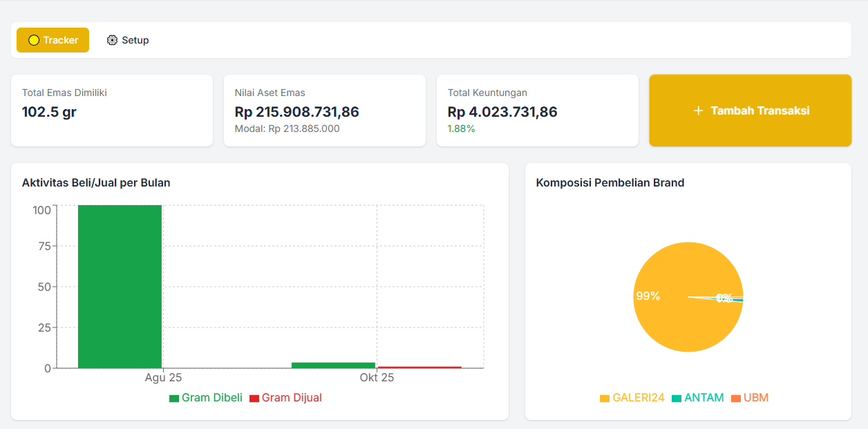The image size is (868, 429).
Task: Click the Total Emas Dimiliki card
Action: [x=112, y=111]
